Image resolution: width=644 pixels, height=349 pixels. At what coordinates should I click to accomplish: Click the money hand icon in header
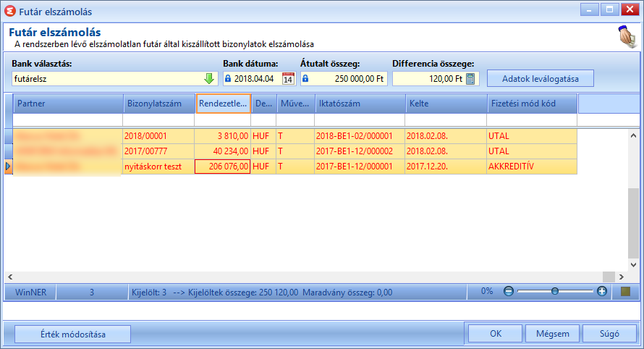coord(627,37)
